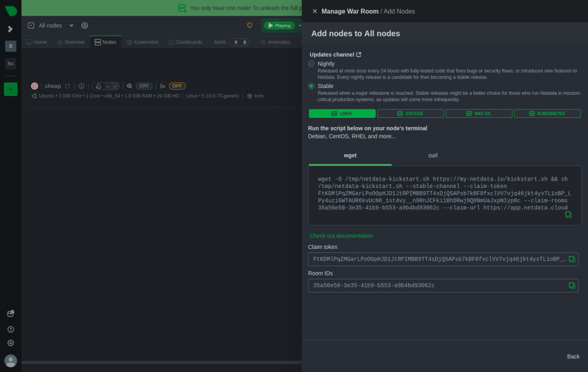Copy the Room IDs value
Screen dimensions: 588x372
pyautogui.click(x=571, y=285)
